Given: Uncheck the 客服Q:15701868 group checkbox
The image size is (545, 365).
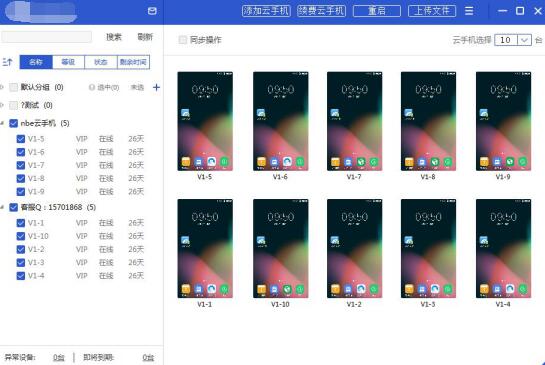Looking at the screenshot, I should [x=14, y=207].
